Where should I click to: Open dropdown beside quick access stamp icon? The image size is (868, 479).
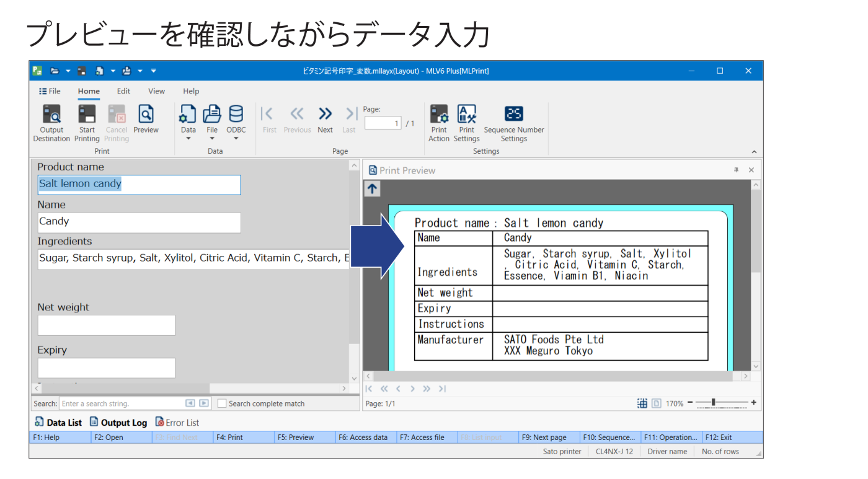[x=140, y=71]
